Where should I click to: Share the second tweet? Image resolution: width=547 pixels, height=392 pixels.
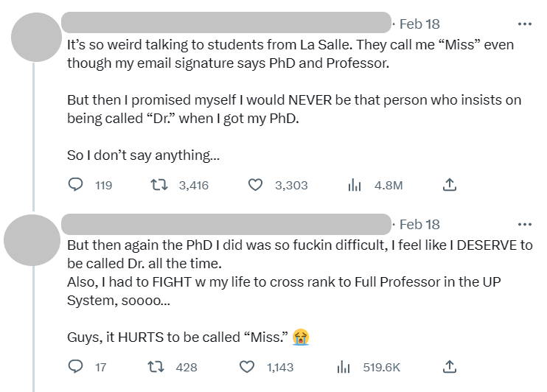[x=450, y=366]
